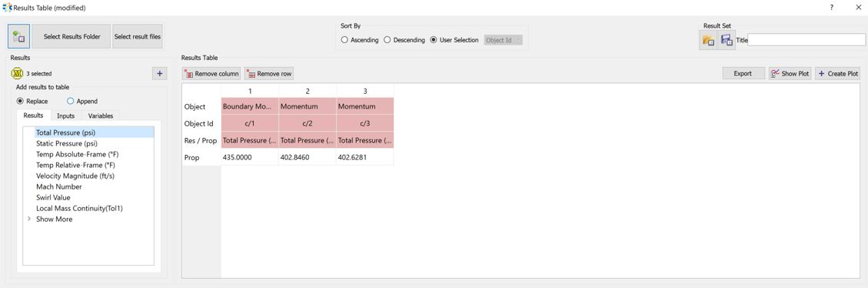
Task: Click Select Results Folder button
Action: [72, 37]
